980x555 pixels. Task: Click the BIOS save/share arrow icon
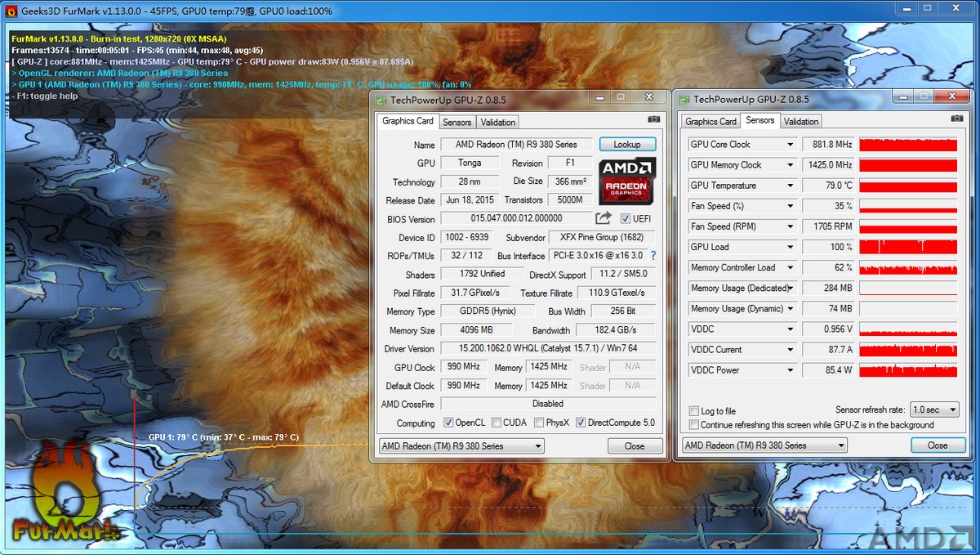[604, 218]
